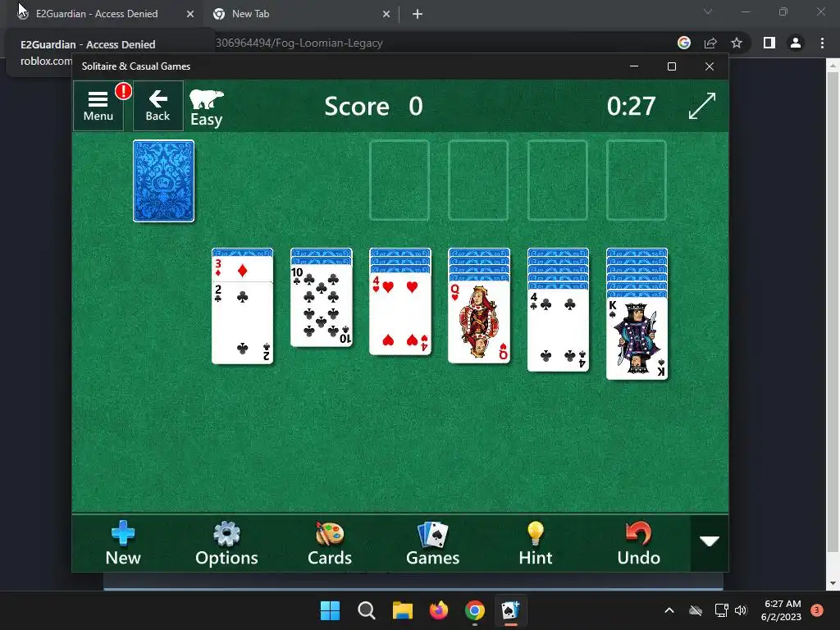Open the clock showing 6:27 AM
The image size is (840, 630).
[x=782, y=610]
